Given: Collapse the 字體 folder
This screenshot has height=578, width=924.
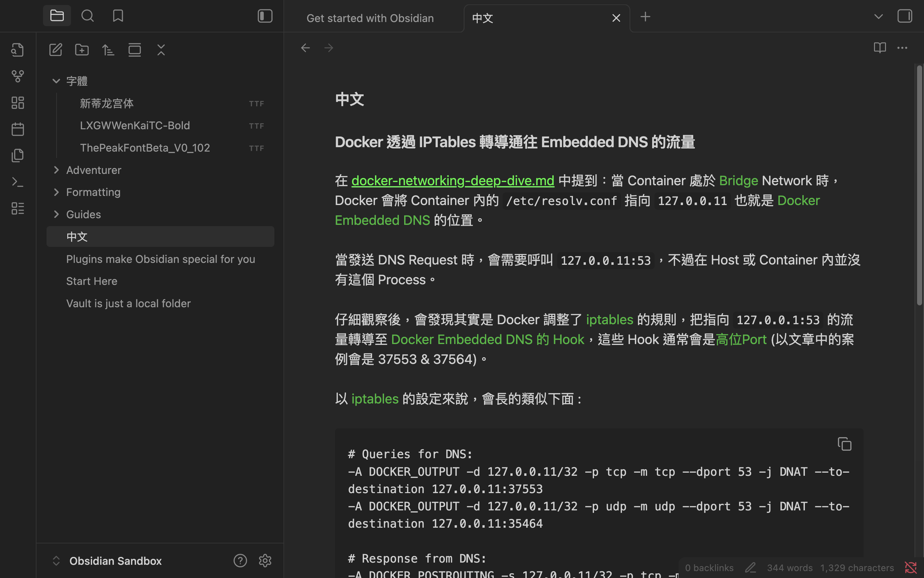Looking at the screenshot, I should 56,81.
